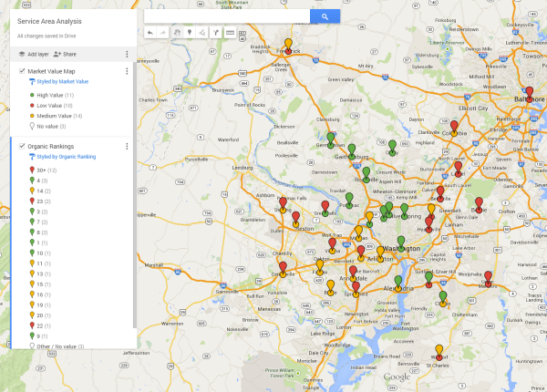Click the green pin marker at Gaithersburg

352,150
